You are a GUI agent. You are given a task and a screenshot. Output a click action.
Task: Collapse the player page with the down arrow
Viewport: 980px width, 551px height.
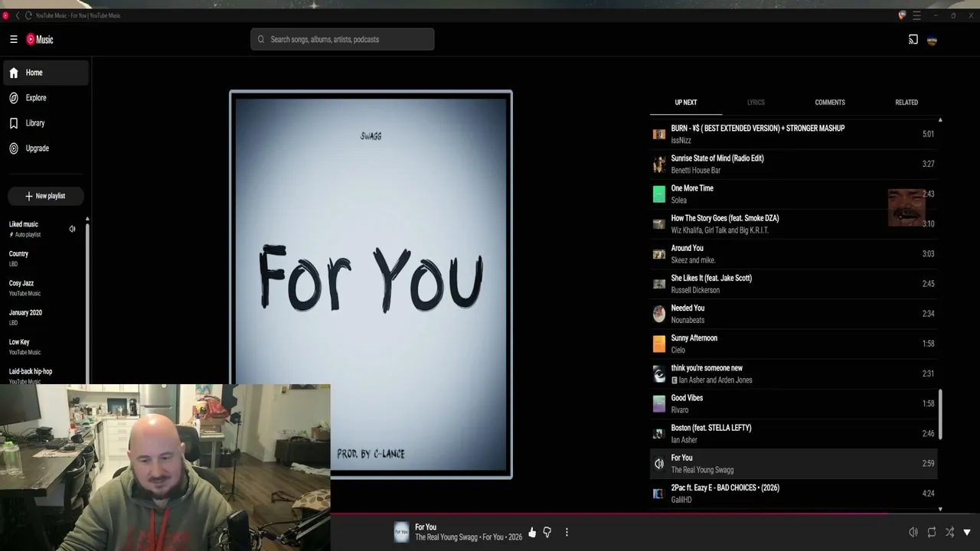[x=967, y=532]
